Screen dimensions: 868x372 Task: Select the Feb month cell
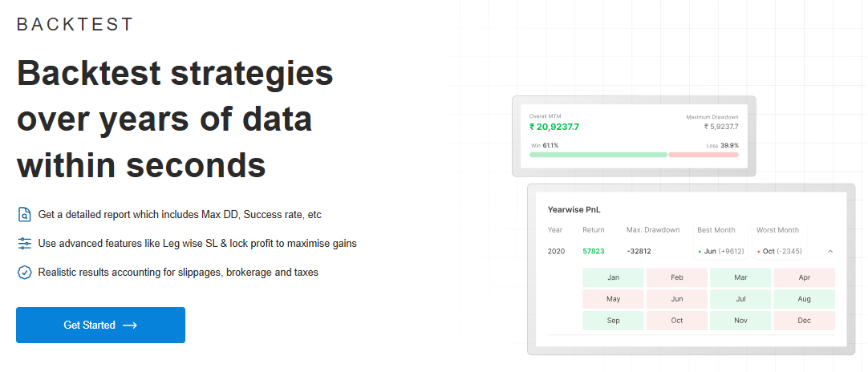[x=676, y=277]
